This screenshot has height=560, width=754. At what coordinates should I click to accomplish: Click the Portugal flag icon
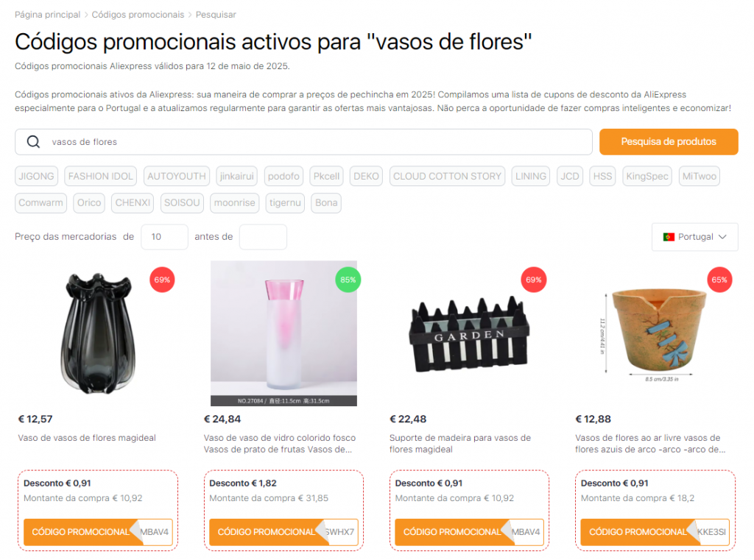(669, 237)
